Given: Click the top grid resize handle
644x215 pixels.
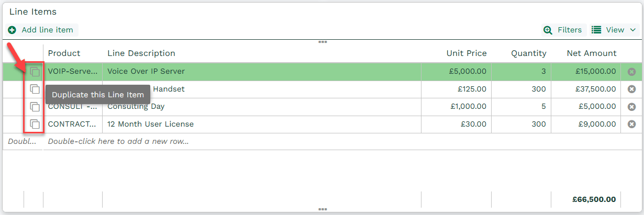Looking at the screenshot, I should [x=323, y=42].
